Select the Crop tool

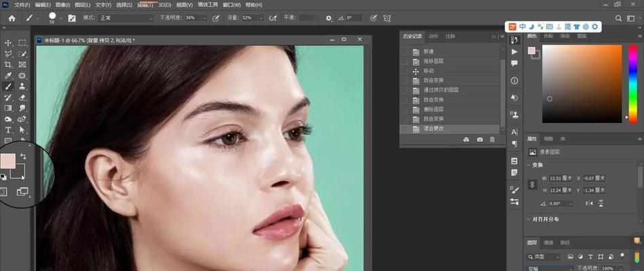click(8, 65)
